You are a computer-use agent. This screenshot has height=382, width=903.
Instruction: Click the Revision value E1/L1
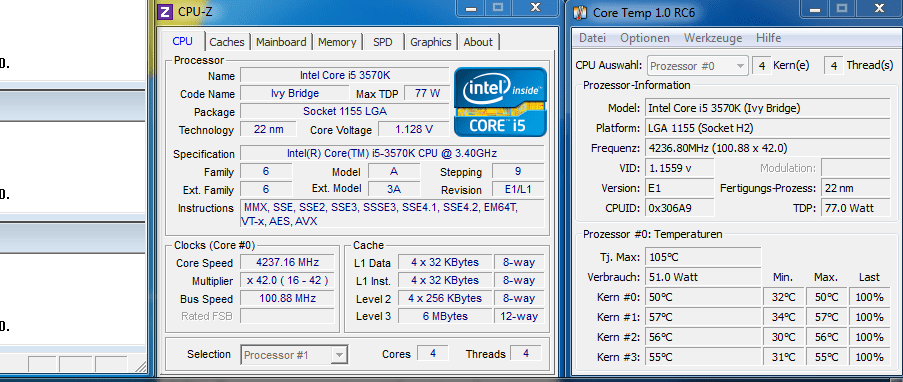[x=518, y=189]
